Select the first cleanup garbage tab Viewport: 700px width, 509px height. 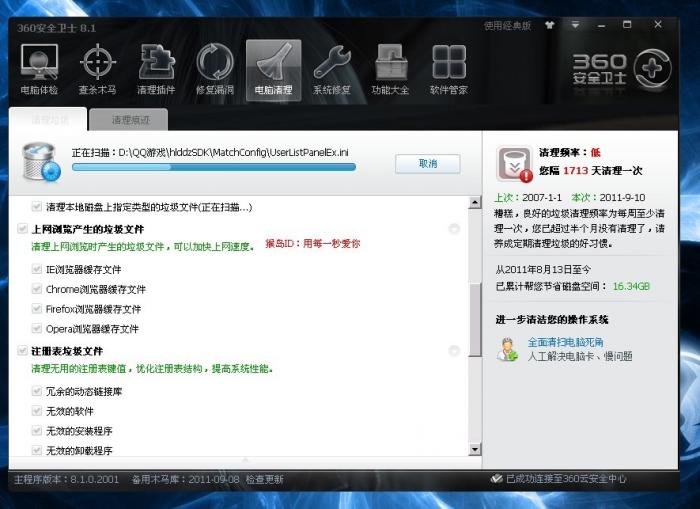(x=48, y=119)
